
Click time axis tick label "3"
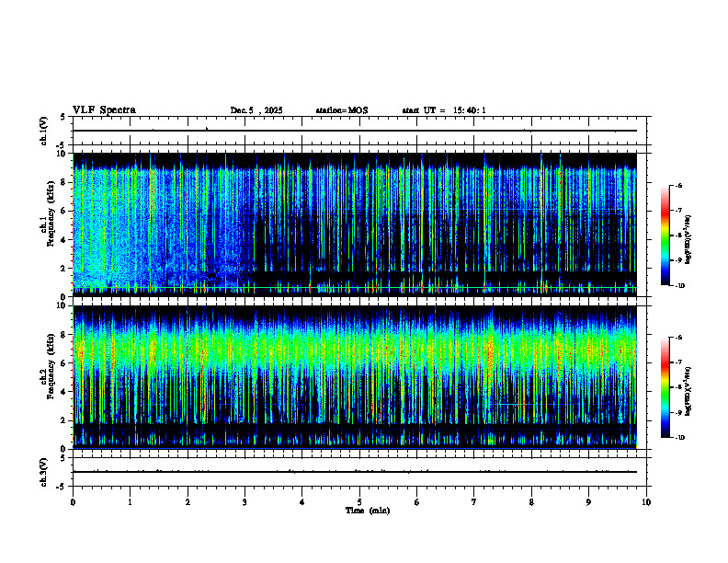click(245, 502)
